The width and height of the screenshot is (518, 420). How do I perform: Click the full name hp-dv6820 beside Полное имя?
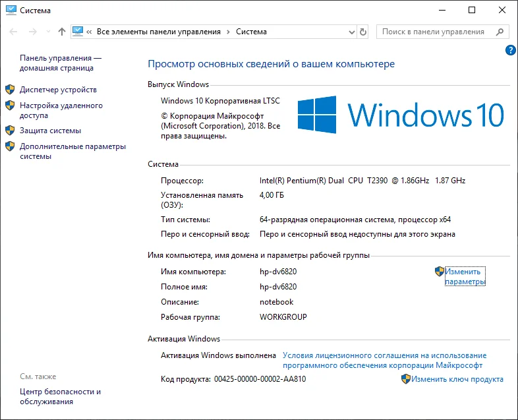tap(278, 287)
